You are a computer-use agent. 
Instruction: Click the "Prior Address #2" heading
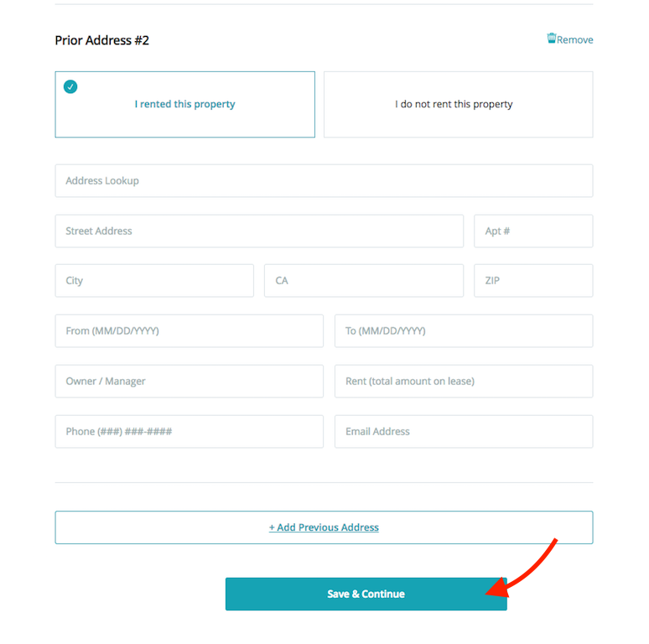click(102, 40)
